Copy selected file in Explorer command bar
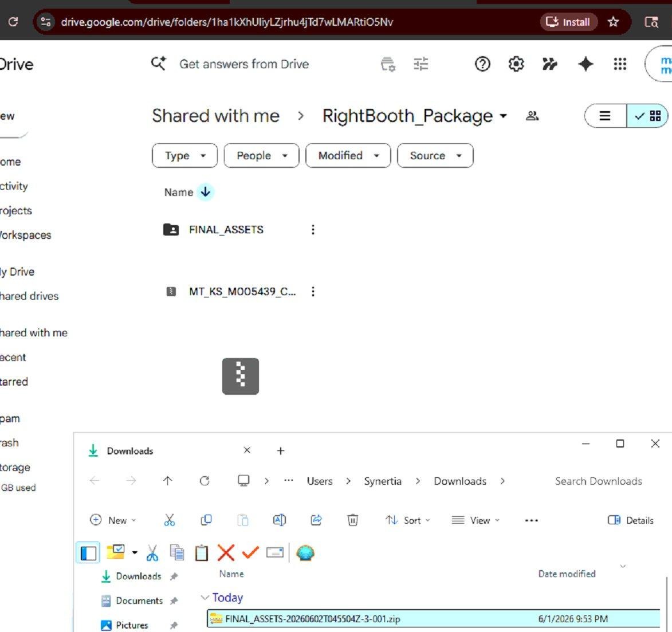This screenshot has width=672, height=632. click(206, 520)
